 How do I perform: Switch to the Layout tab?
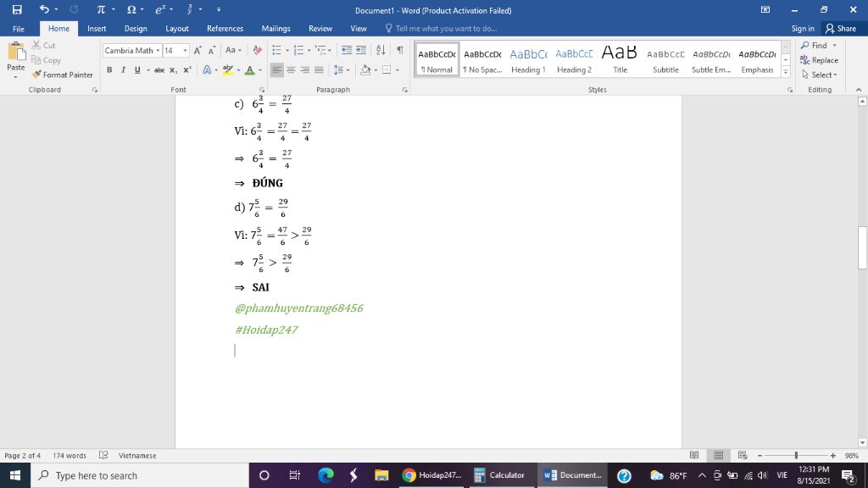point(177,28)
